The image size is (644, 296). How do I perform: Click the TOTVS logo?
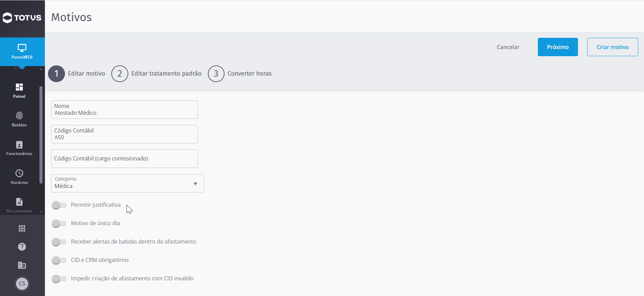pyautogui.click(x=22, y=18)
